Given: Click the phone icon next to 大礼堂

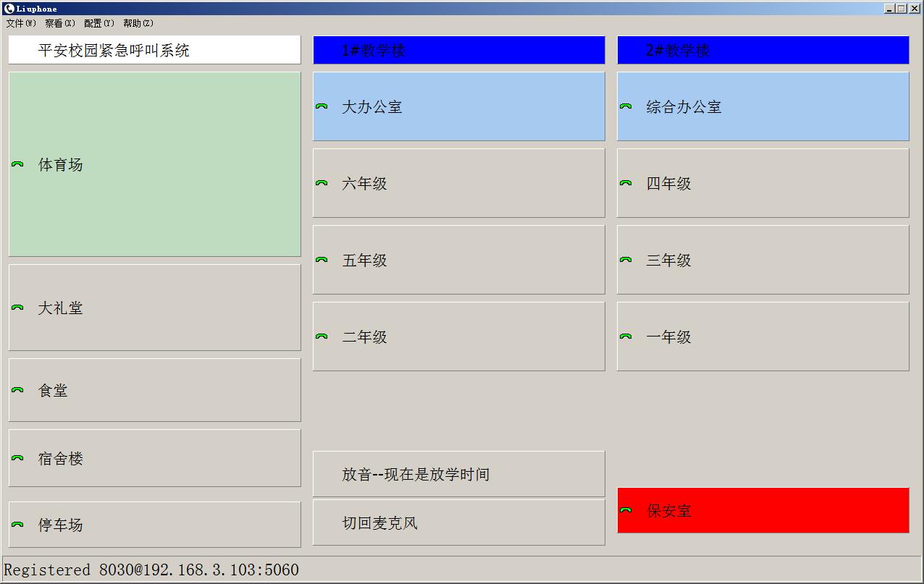Looking at the screenshot, I should click(x=17, y=308).
